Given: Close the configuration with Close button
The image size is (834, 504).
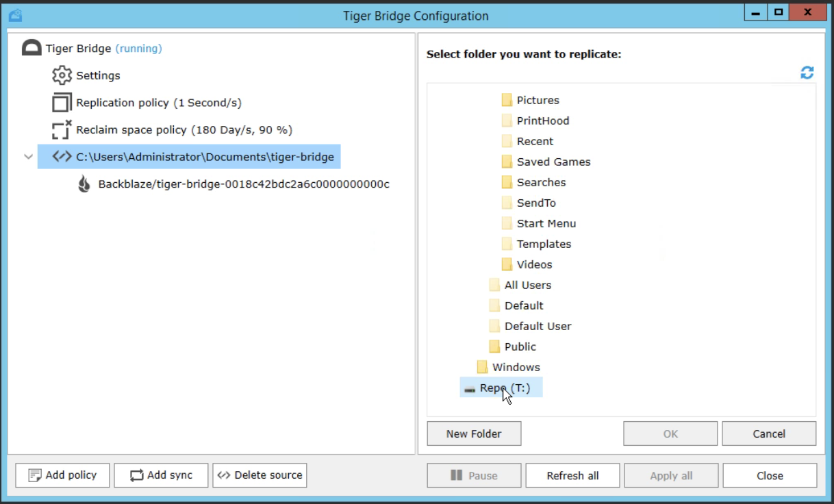Looking at the screenshot, I should pos(770,475).
